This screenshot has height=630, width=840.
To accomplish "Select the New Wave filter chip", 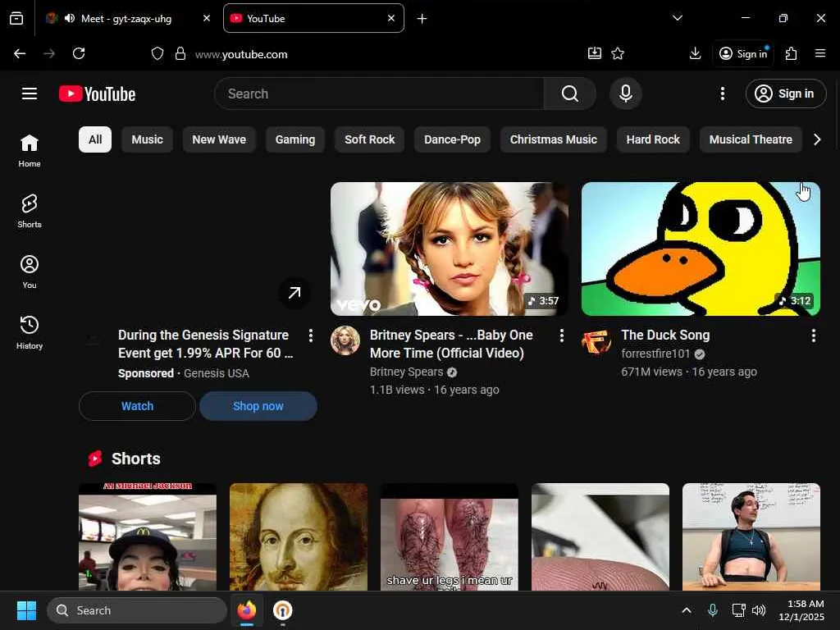I will pyautogui.click(x=219, y=139).
